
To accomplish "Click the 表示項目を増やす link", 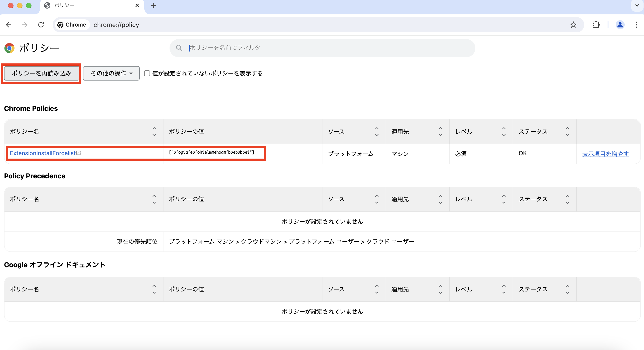I will click(x=605, y=154).
